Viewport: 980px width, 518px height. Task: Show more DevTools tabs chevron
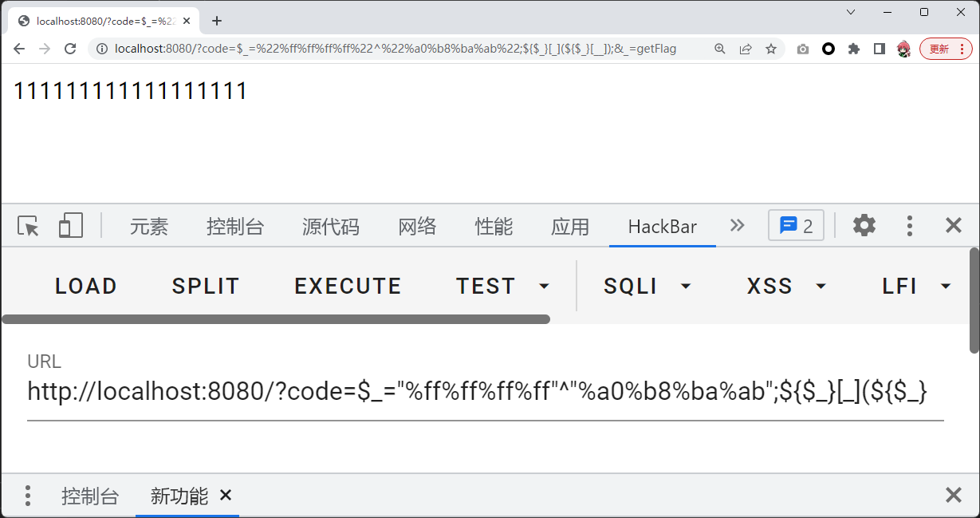[737, 226]
